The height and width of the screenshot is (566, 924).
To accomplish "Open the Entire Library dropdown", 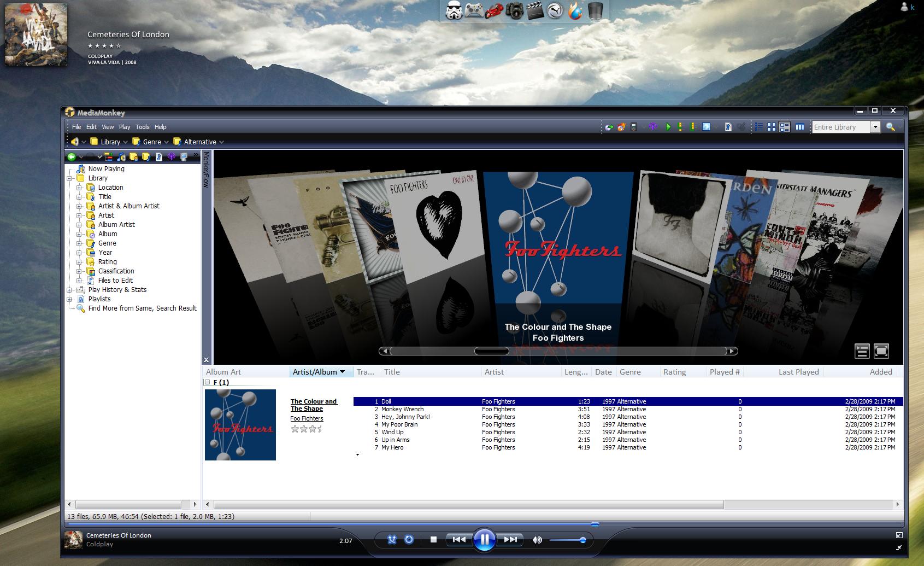I will click(x=876, y=127).
